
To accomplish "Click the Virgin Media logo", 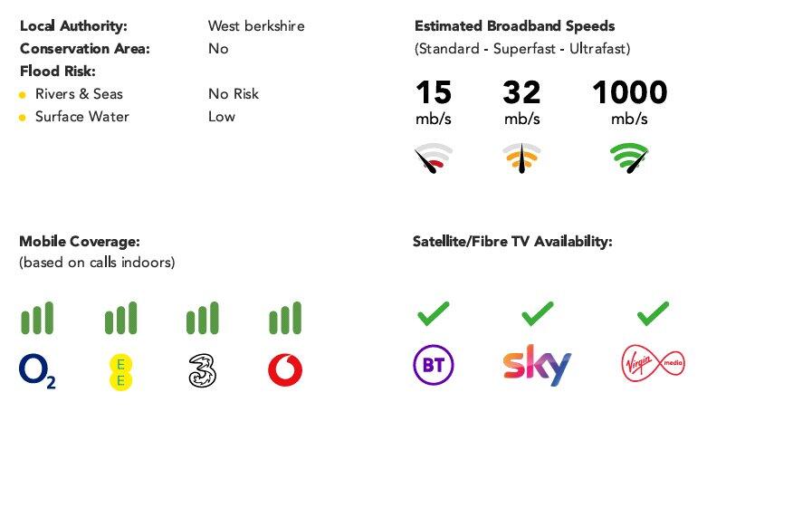I will (653, 364).
